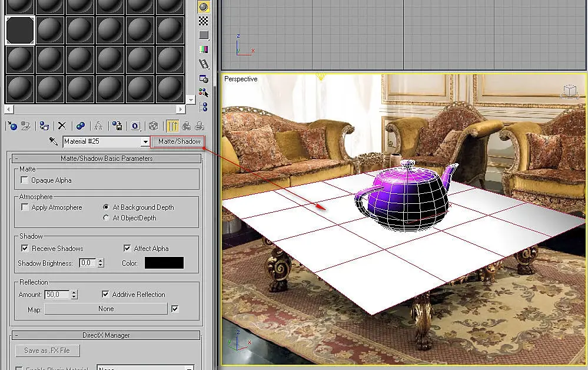The height and width of the screenshot is (370, 588).
Task: Select the material eyedropper tool
Action: (53, 141)
